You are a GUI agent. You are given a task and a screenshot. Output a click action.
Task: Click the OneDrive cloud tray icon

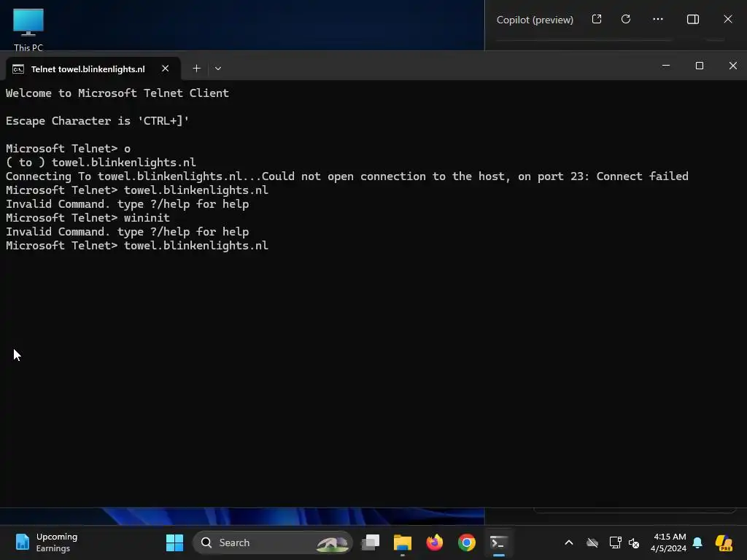[x=592, y=542]
